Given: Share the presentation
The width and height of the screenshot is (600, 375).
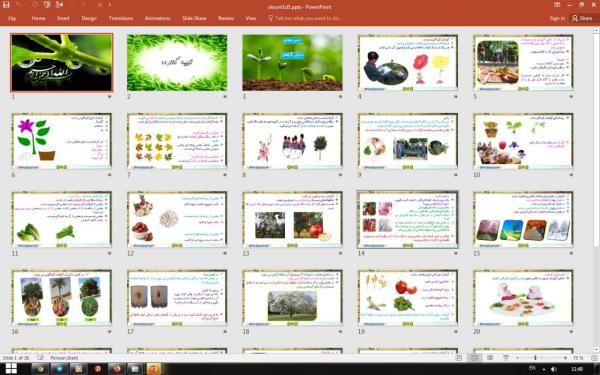Looking at the screenshot, I should coord(582,18).
